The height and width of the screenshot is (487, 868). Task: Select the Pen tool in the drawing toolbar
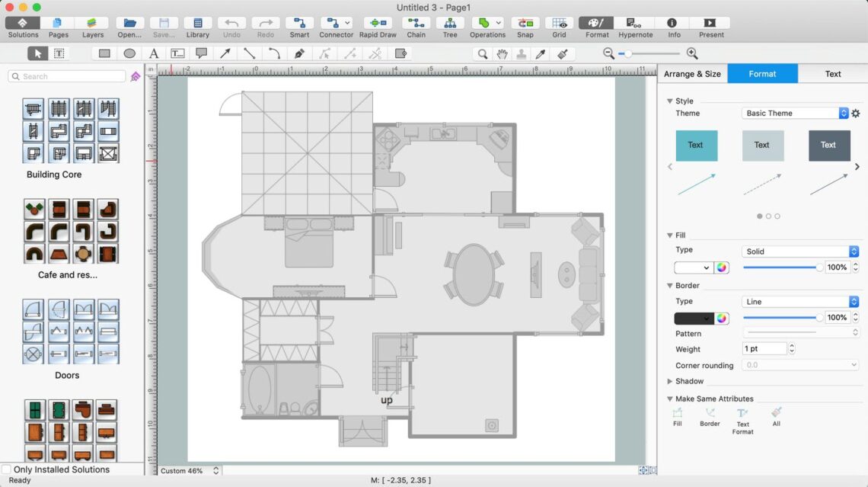pos(298,53)
